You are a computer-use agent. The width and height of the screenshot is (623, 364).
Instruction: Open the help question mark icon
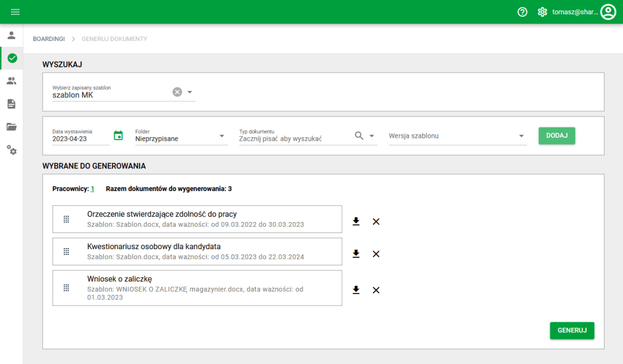[522, 12]
